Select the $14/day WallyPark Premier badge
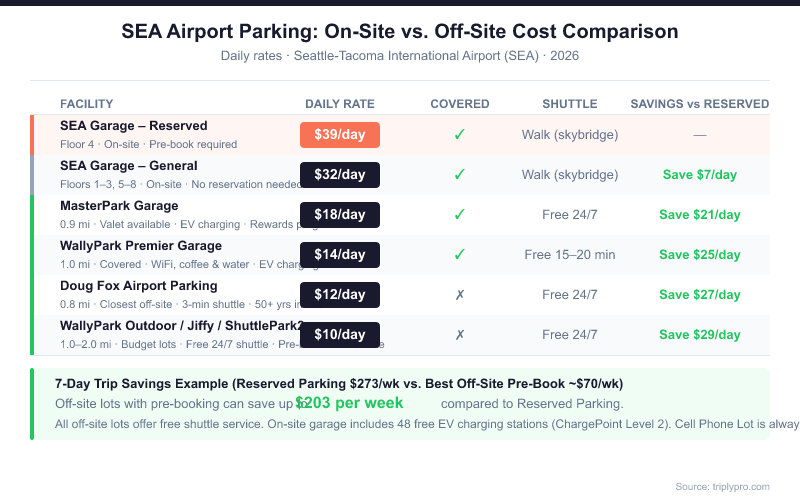 point(340,254)
